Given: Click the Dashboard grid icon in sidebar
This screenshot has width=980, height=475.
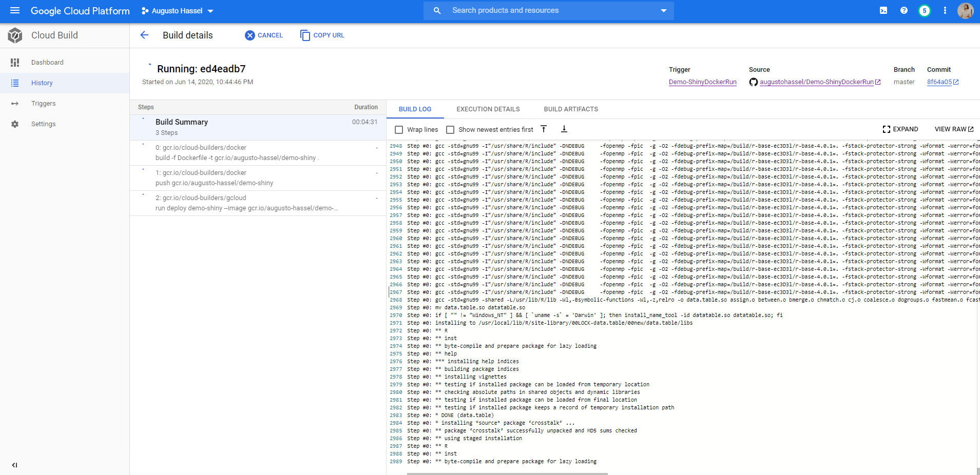Looking at the screenshot, I should pos(15,63).
